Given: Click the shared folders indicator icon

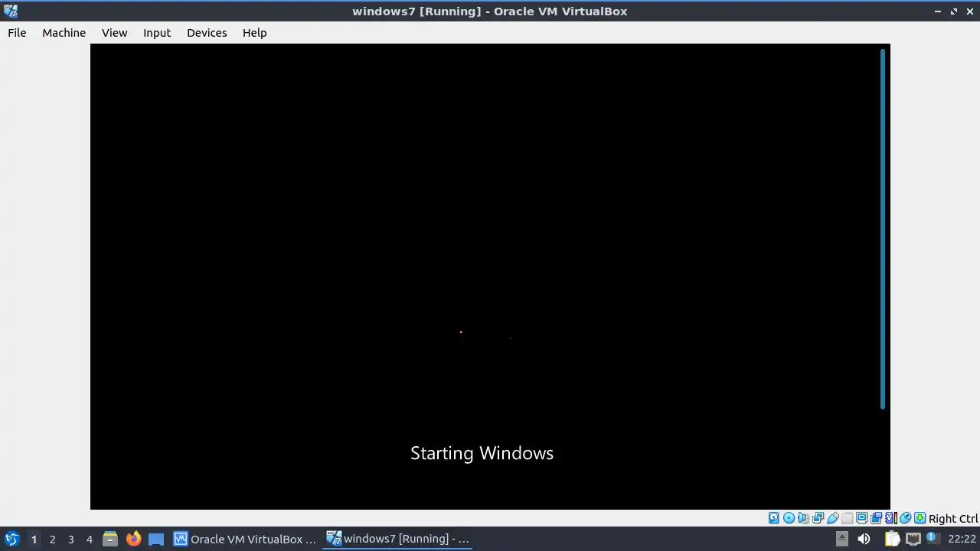Looking at the screenshot, I should [847, 518].
